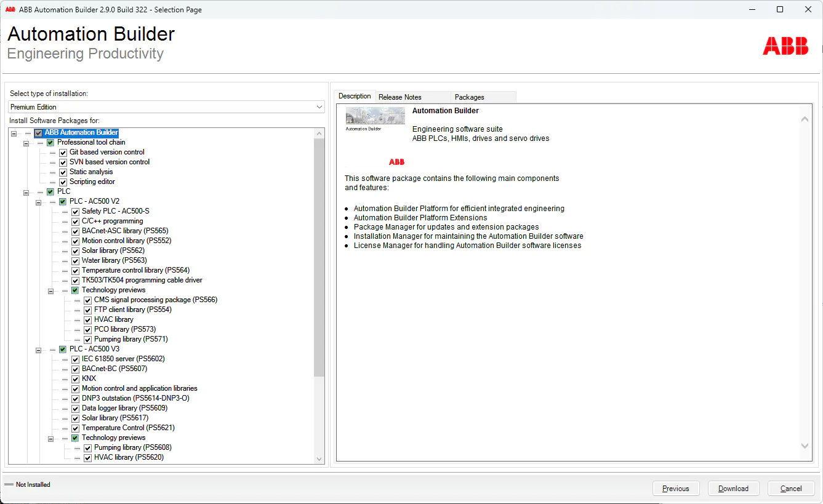Image resolution: width=823 pixels, height=504 pixels.
Task: Toggle the Water library (PS563) checkbox
Action: tap(75, 260)
